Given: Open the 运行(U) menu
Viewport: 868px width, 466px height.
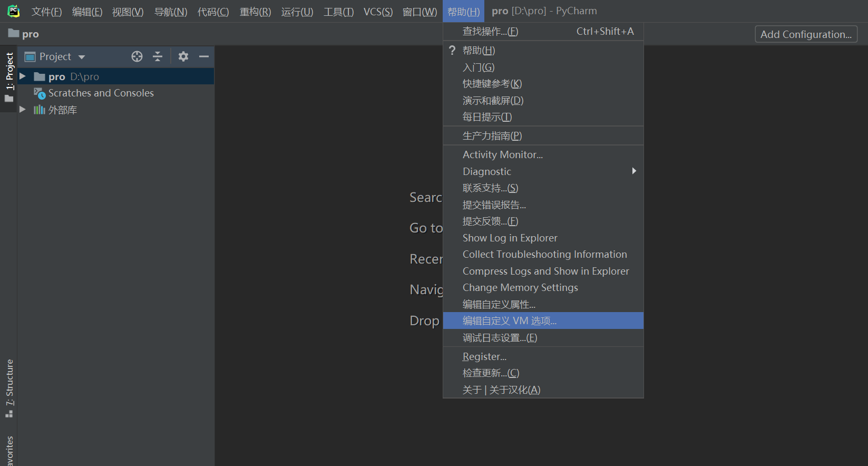Looking at the screenshot, I should [297, 12].
